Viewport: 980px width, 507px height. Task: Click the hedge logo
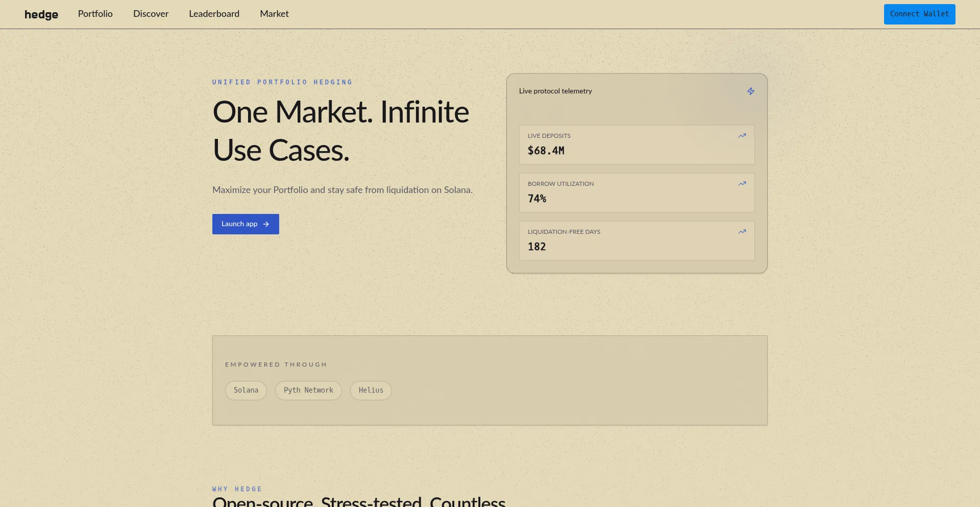[x=41, y=14]
